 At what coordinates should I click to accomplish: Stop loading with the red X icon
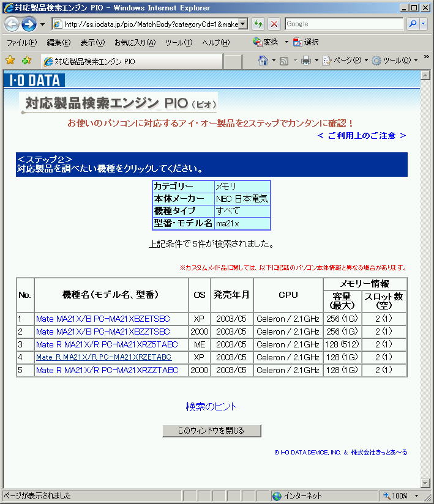point(274,24)
